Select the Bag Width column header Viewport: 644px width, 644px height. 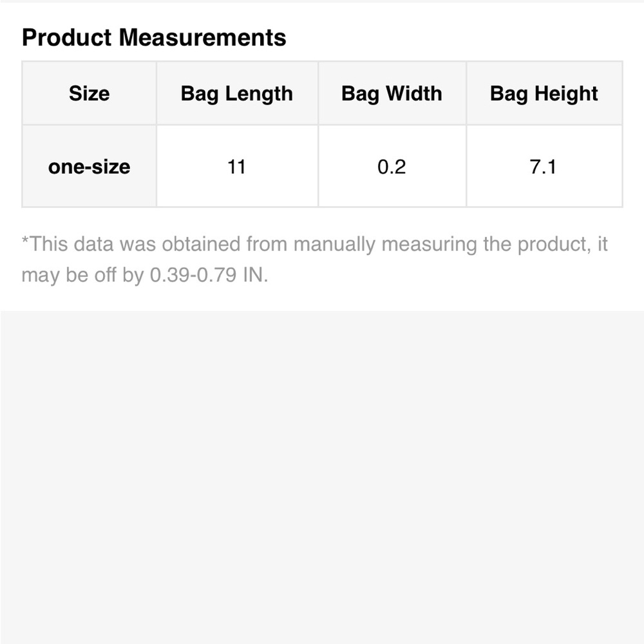click(392, 93)
